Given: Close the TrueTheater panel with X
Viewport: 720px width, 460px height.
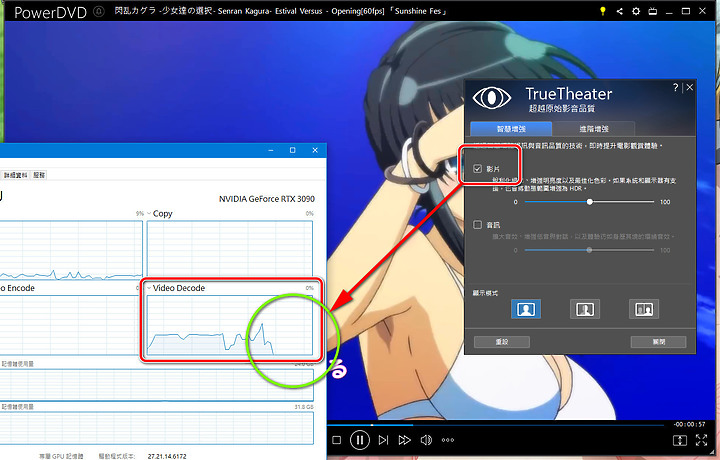Looking at the screenshot, I should (x=690, y=87).
